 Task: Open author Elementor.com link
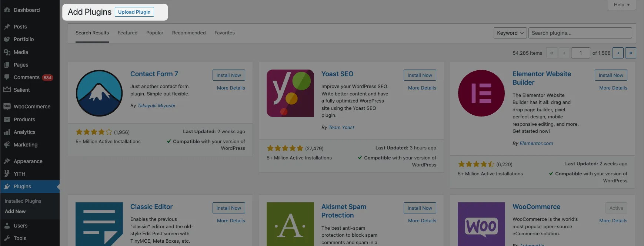(x=536, y=144)
